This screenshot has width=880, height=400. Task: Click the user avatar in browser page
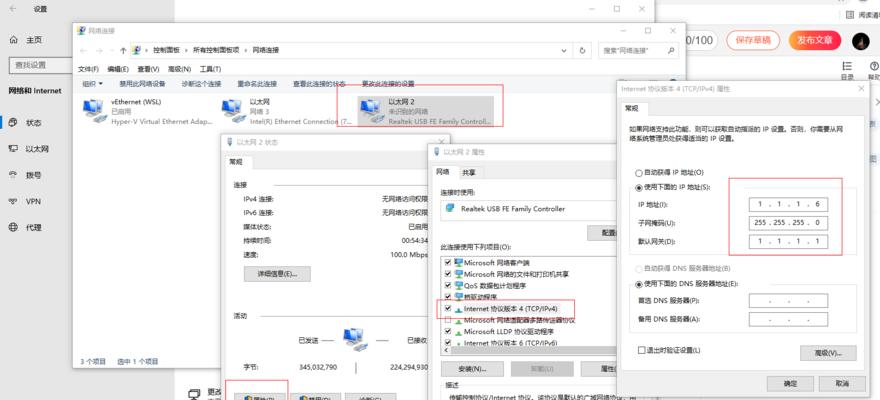point(860,40)
